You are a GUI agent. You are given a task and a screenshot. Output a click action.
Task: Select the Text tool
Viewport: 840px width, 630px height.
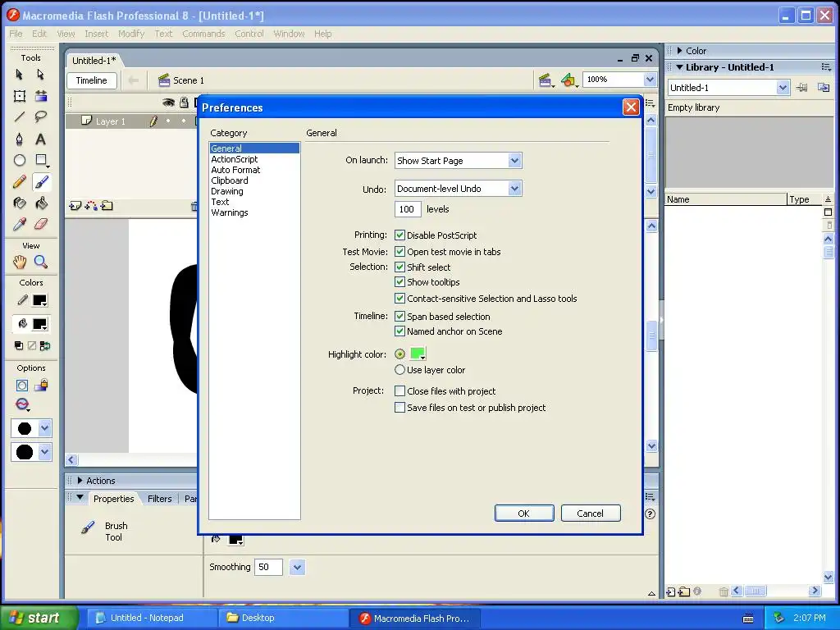tap(41, 139)
